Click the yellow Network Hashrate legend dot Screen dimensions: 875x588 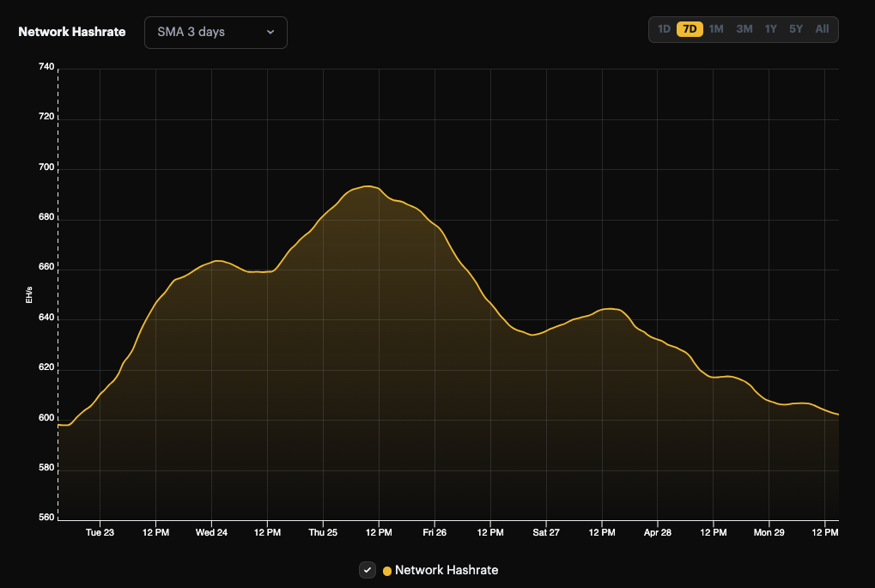[386, 570]
